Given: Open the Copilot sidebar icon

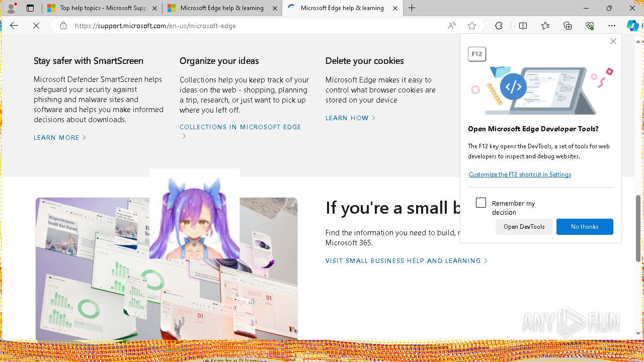Looking at the screenshot, I should click(632, 26).
